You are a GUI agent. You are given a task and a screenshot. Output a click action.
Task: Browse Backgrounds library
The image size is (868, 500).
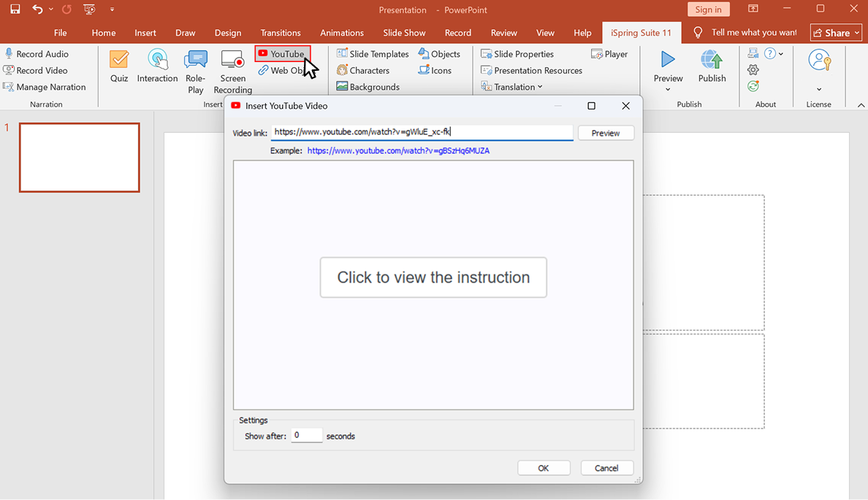click(368, 86)
